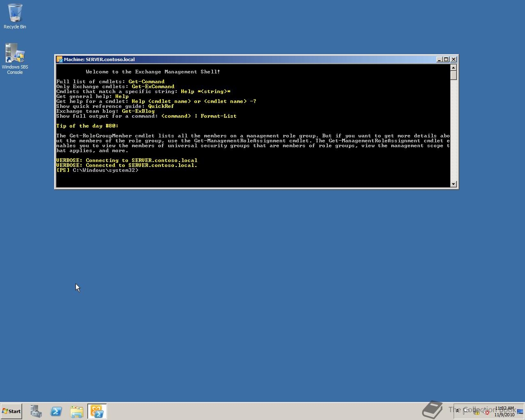Click the Get-Command text in the shell
525x420 pixels.
[x=146, y=82]
